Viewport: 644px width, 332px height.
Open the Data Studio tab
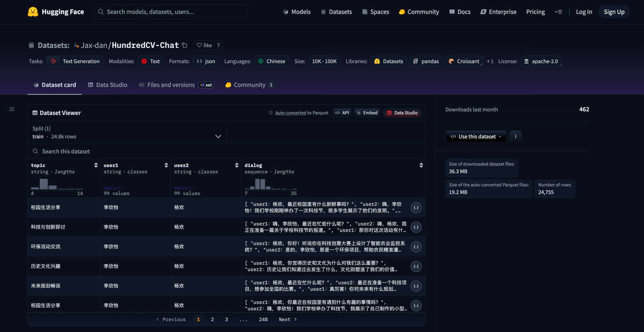pyautogui.click(x=107, y=85)
